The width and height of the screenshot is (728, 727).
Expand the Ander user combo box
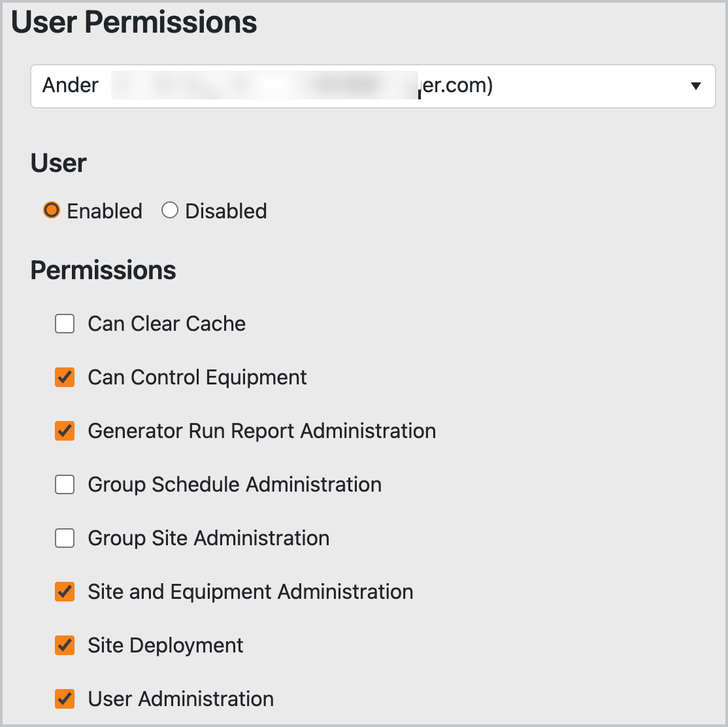372,86
